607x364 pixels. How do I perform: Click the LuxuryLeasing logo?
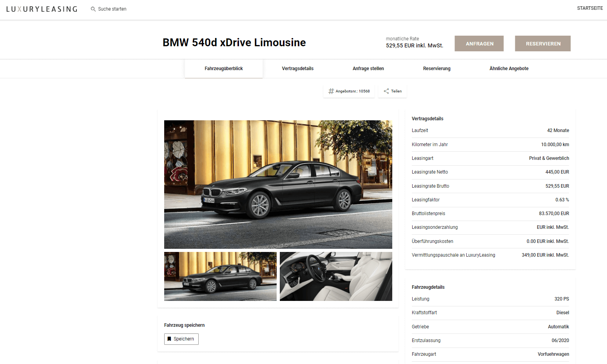point(42,9)
